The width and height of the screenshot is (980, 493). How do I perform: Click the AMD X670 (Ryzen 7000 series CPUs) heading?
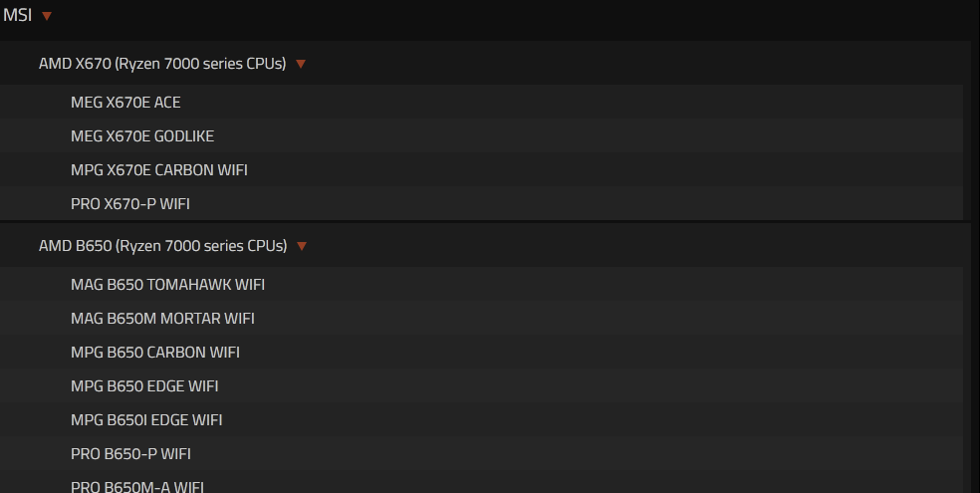[x=162, y=64]
